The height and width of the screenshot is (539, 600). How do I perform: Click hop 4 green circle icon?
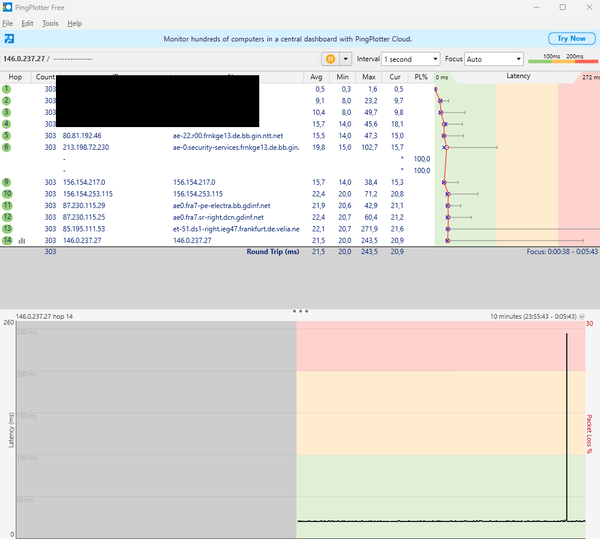[7, 124]
